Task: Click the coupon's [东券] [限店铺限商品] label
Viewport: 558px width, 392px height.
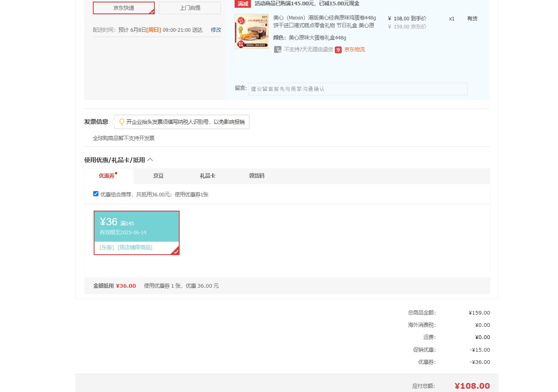Action: point(126,248)
